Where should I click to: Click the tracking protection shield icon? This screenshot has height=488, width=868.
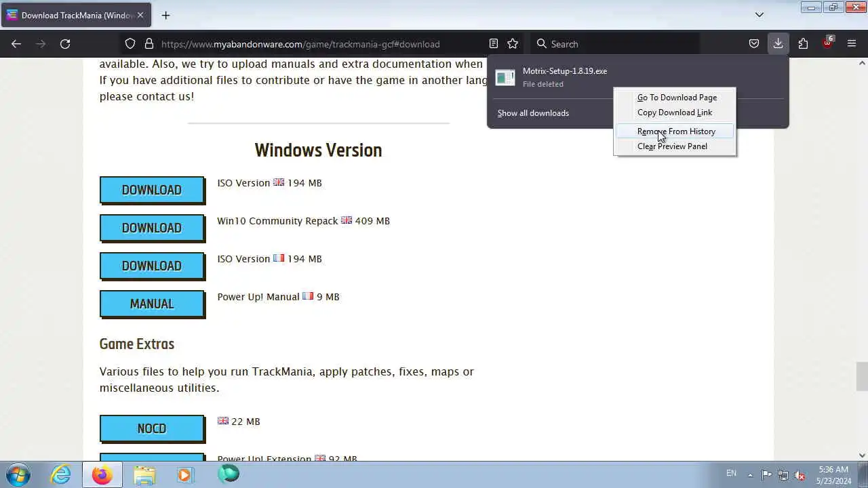(130, 43)
